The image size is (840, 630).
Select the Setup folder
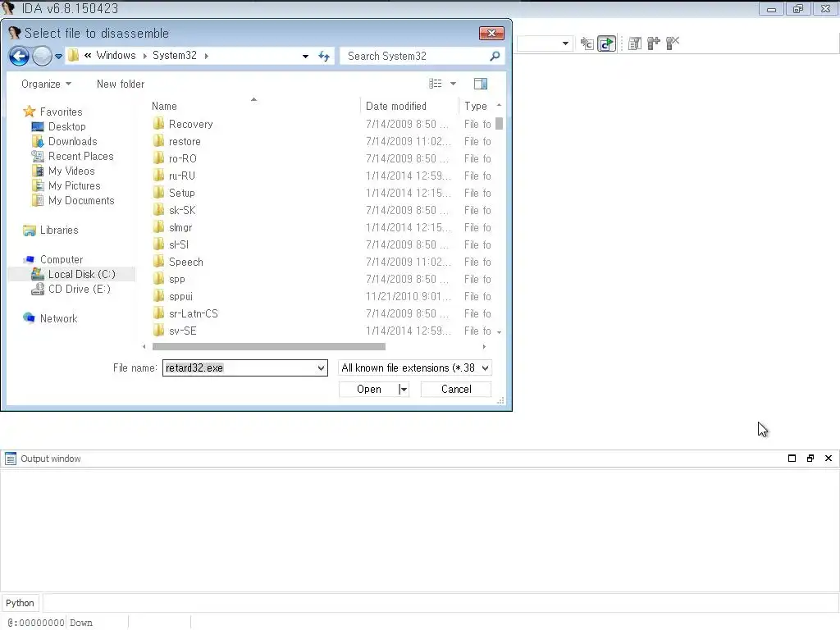point(181,193)
